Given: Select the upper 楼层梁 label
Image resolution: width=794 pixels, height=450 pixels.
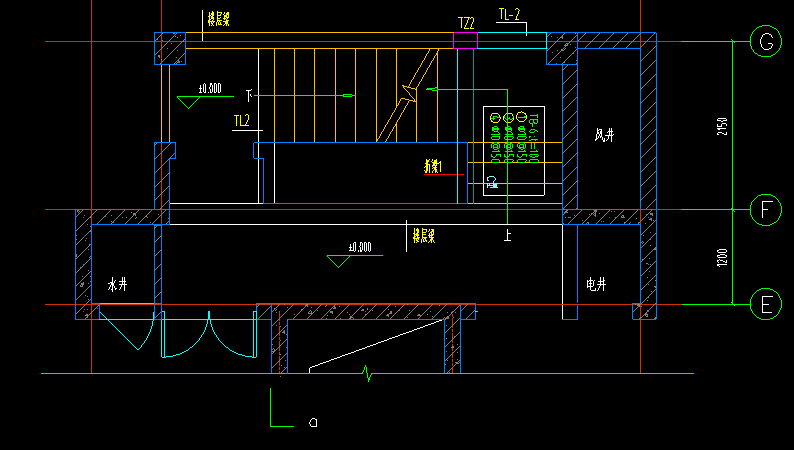Looking at the screenshot, I should [219, 20].
